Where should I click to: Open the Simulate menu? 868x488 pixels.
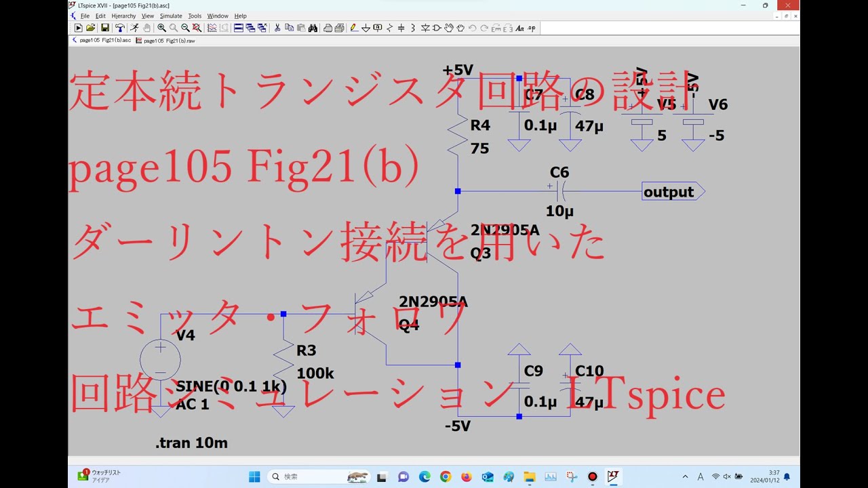click(x=171, y=16)
